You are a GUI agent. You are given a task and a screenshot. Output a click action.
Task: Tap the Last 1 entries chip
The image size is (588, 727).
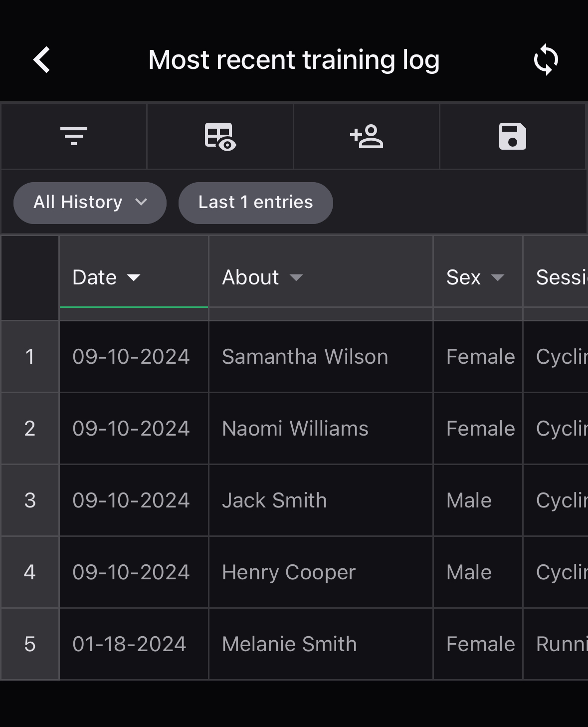[x=255, y=203]
